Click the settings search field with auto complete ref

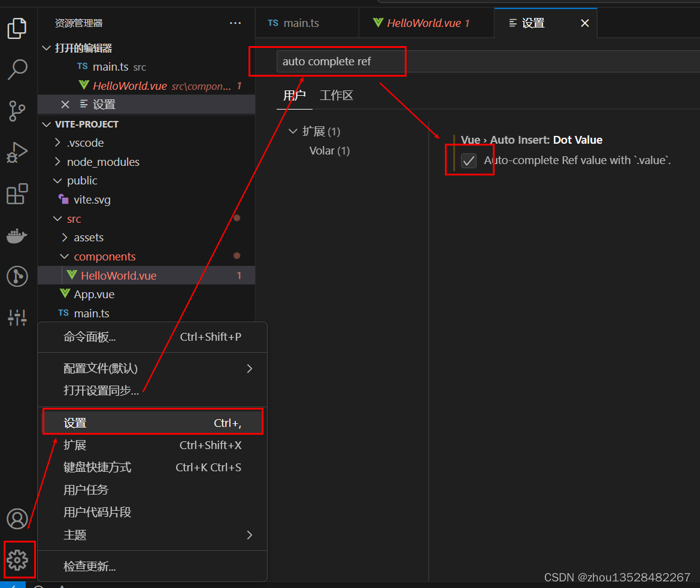tap(340, 61)
